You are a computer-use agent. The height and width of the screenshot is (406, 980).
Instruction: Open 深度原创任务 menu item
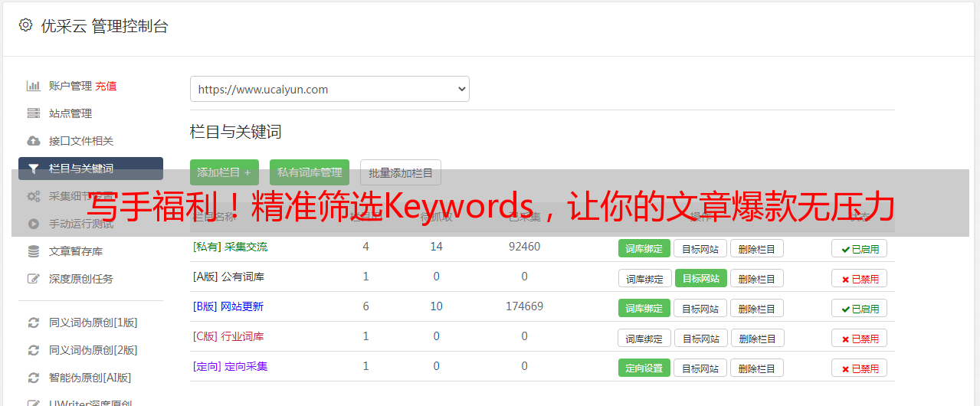click(81, 279)
